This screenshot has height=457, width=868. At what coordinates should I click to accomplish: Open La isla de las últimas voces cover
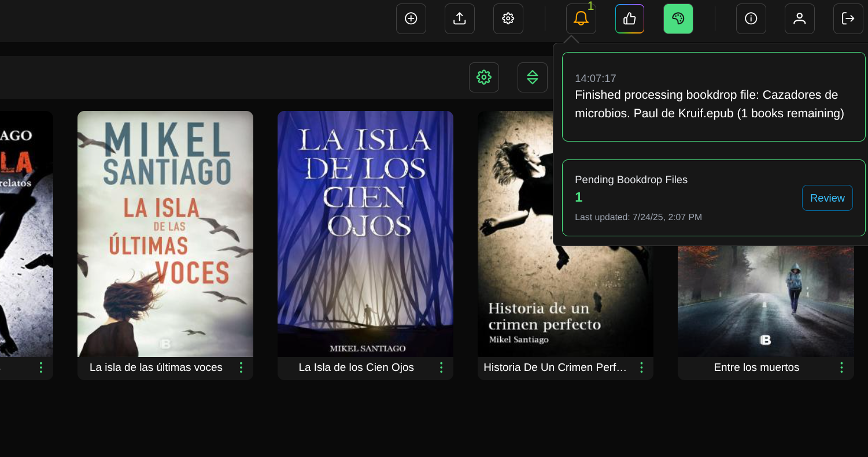165,234
